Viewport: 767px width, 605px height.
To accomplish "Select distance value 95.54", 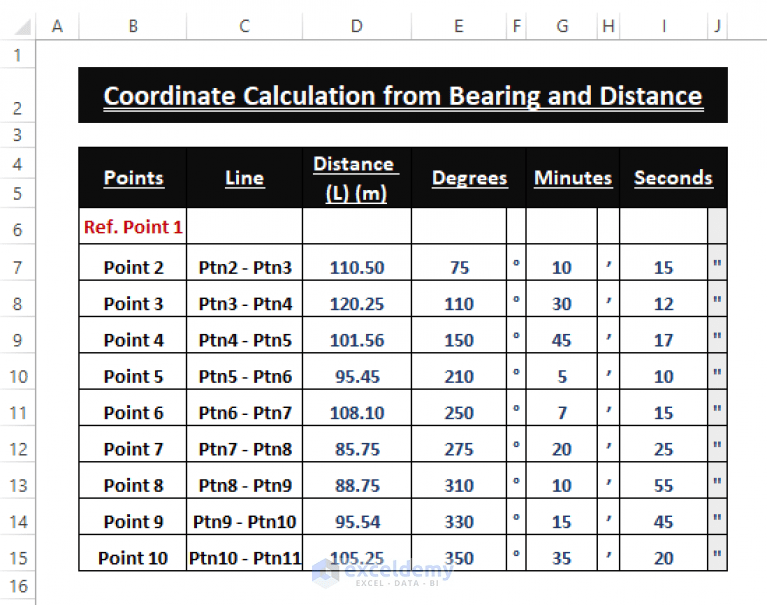I will click(x=357, y=516).
